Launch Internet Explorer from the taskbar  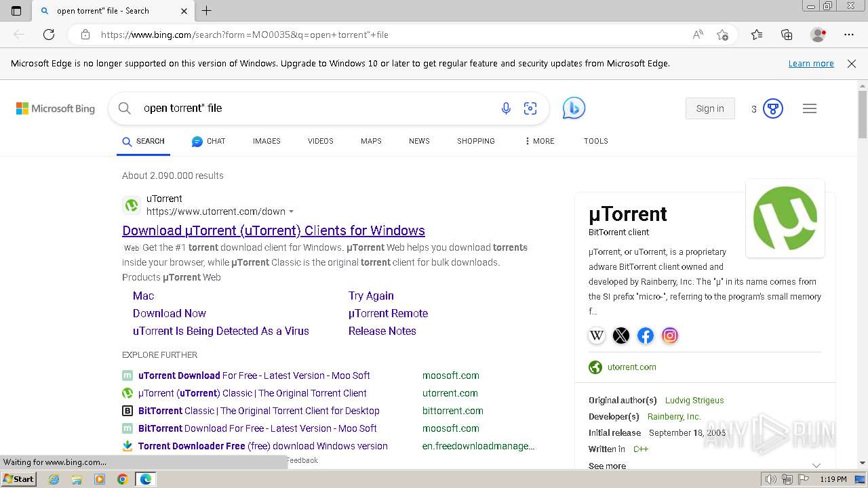(x=54, y=479)
